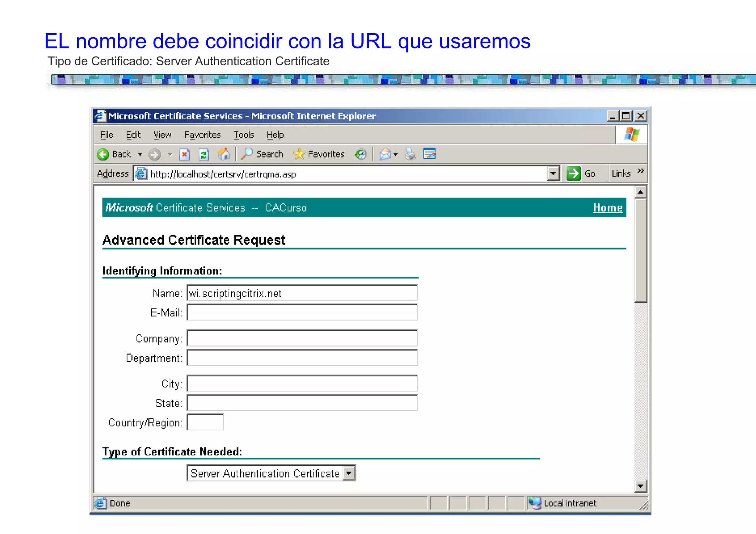Open the Favorites star toolbar button
Screen dimensions: 756x534
click(319, 154)
